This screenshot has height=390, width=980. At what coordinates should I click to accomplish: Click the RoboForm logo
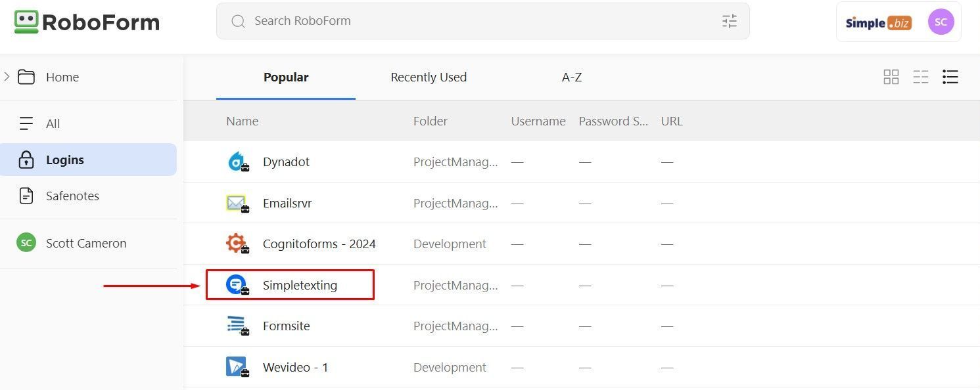[87, 22]
